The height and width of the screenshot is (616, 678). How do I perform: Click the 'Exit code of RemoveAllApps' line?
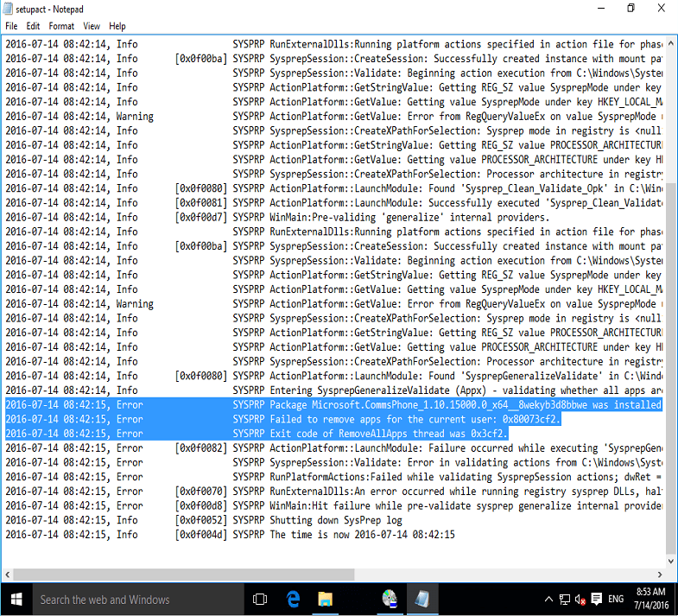pos(257,434)
